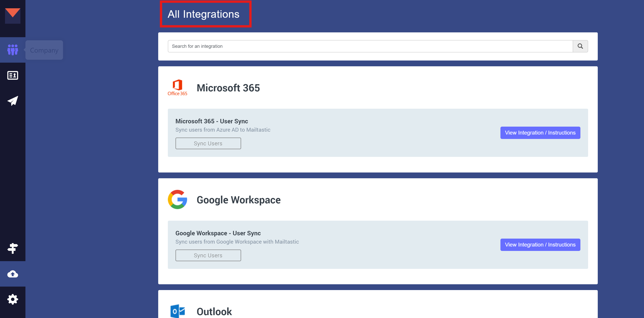Click the Google G logo

tap(177, 199)
